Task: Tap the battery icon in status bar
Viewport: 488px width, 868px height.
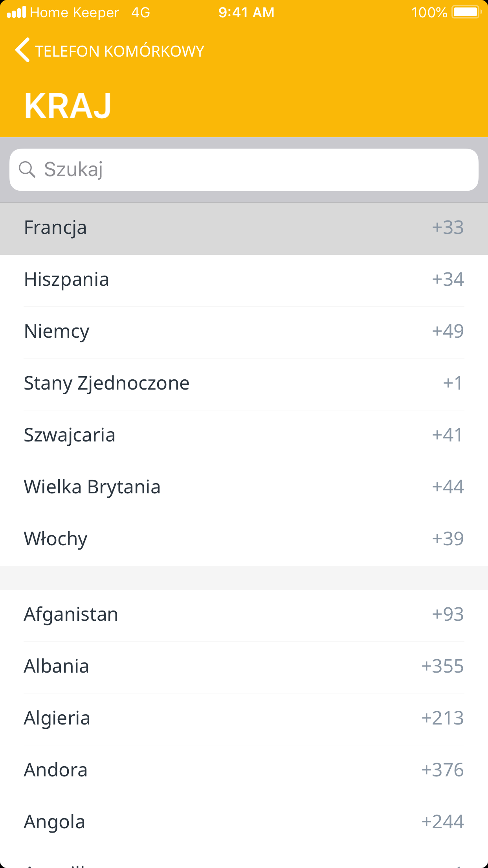Action: click(x=466, y=12)
